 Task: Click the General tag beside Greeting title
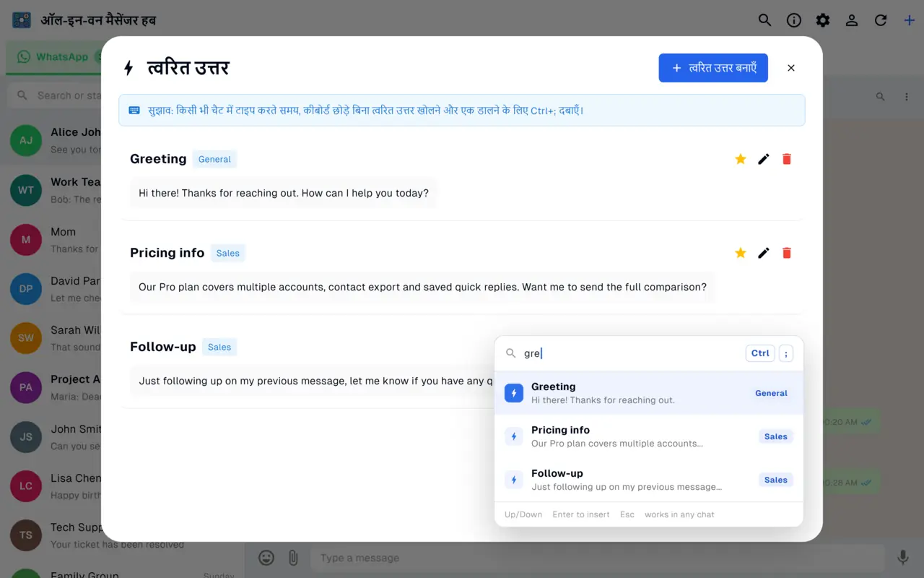click(214, 159)
